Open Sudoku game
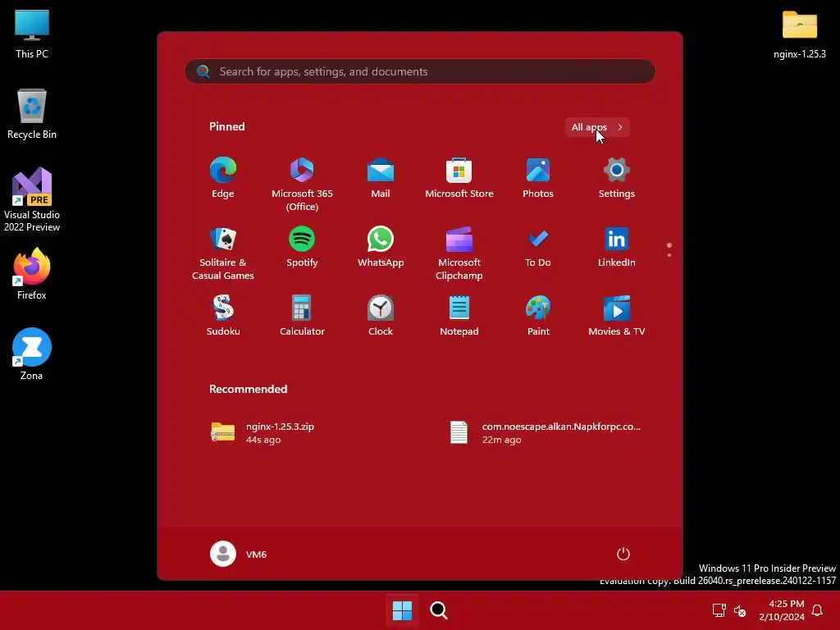 (223, 316)
